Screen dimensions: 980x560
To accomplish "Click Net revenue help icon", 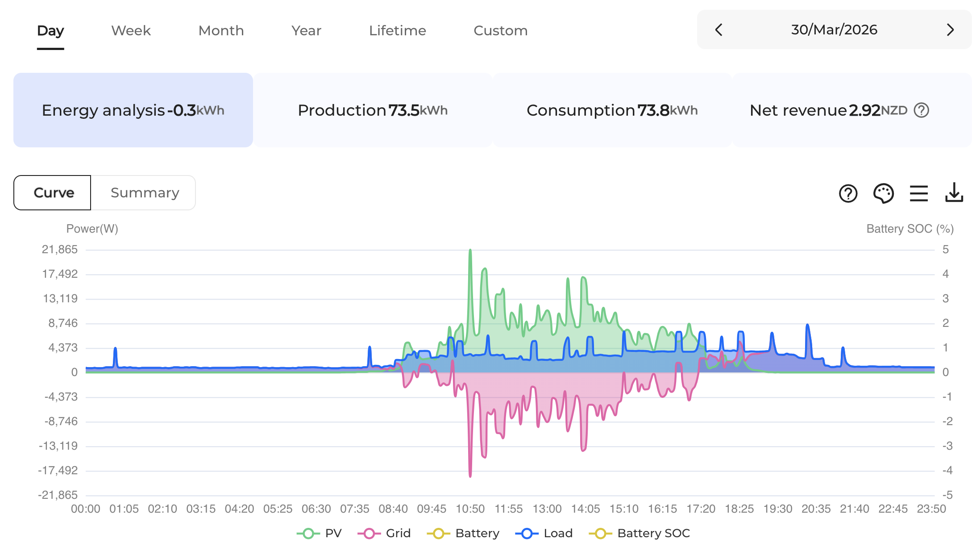I will pyautogui.click(x=922, y=110).
